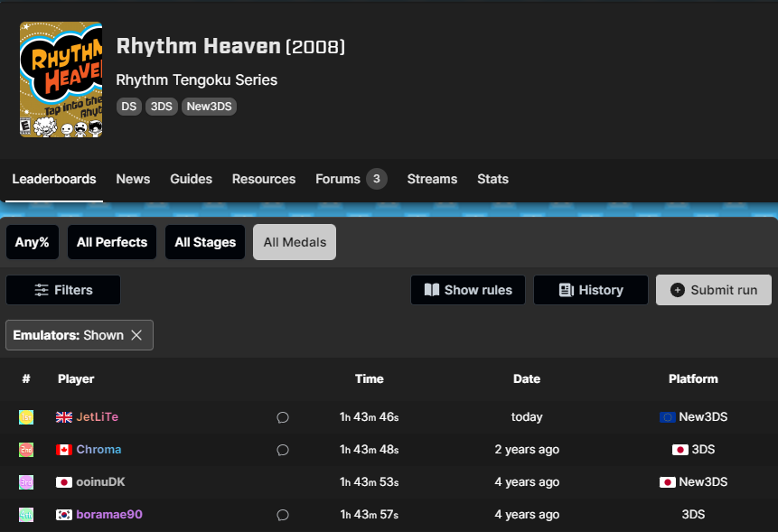The width and height of the screenshot is (778, 532).
Task: Click the EU flag next to New3DS
Action: coord(668,417)
